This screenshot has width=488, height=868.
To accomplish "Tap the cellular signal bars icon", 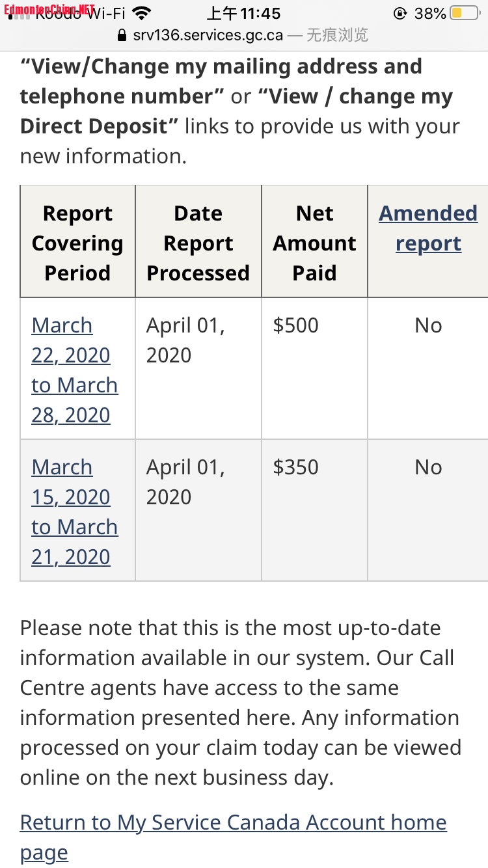I will (x=18, y=14).
